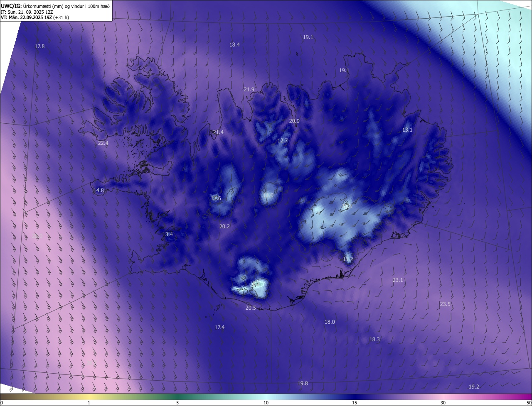The height and width of the screenshot is (406, 532).
Task: Select the 18.4 value label
Action: (x=234, y=45)
